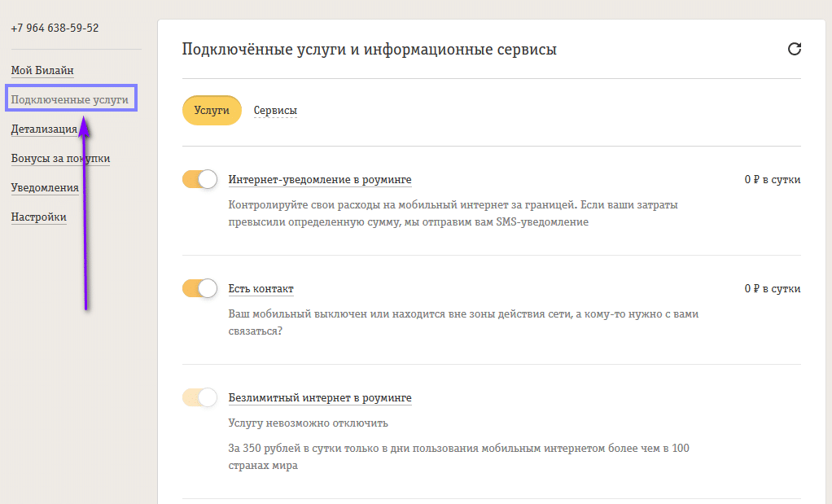Select Подключенные услуги in the sidebar
Image resolution: width=832 pixels, height=504 pixels.
tap(70, 99)
